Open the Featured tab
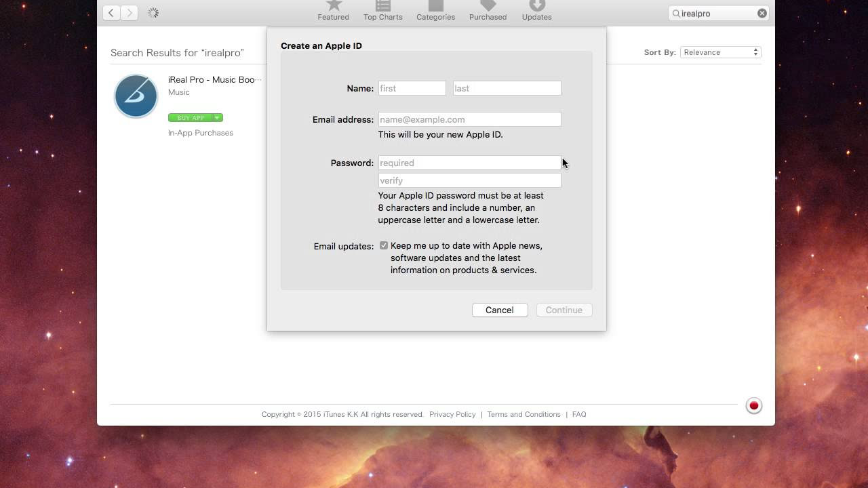Screen dimensions: 868x488 (333, 12)
